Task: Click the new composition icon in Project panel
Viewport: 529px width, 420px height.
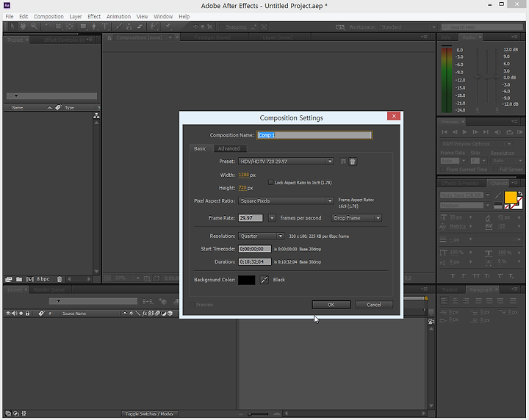Action: coord(30,279)
